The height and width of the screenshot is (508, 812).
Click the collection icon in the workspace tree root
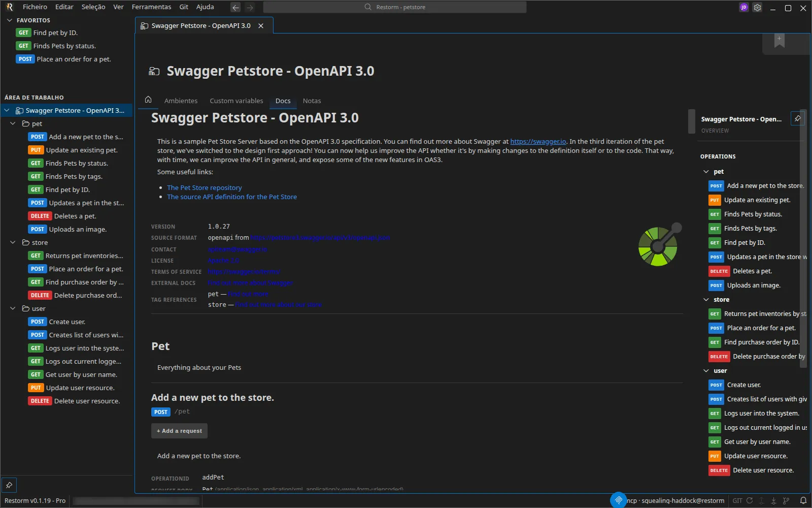20,110
